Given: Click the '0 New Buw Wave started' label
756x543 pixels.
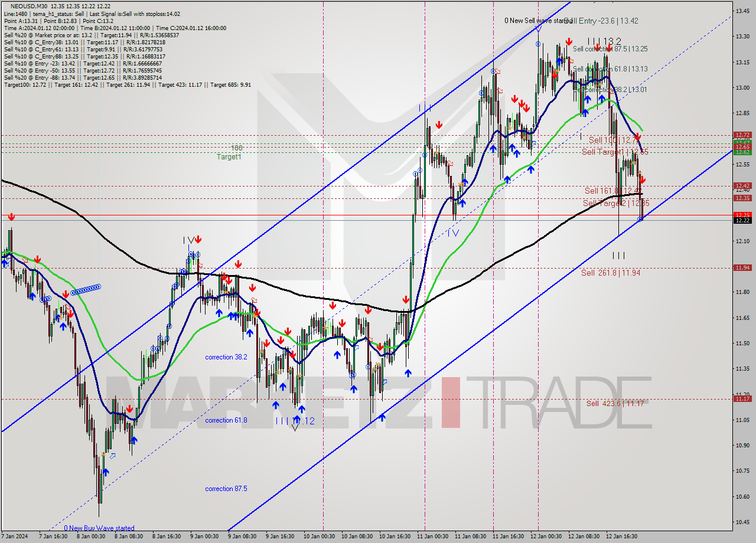Looking at the screenshot, I should [x=99, y=528].
